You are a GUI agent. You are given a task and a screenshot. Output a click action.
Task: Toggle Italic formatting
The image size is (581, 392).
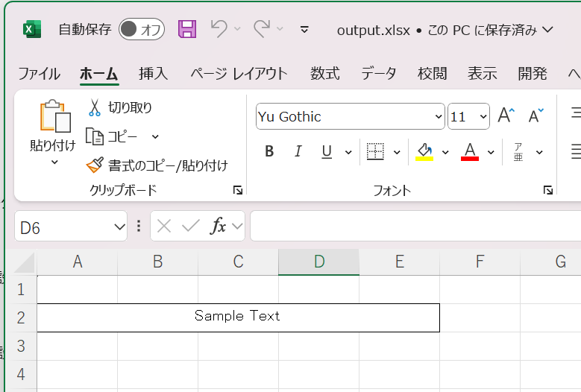pyautogui.click(x=298, y=151)
